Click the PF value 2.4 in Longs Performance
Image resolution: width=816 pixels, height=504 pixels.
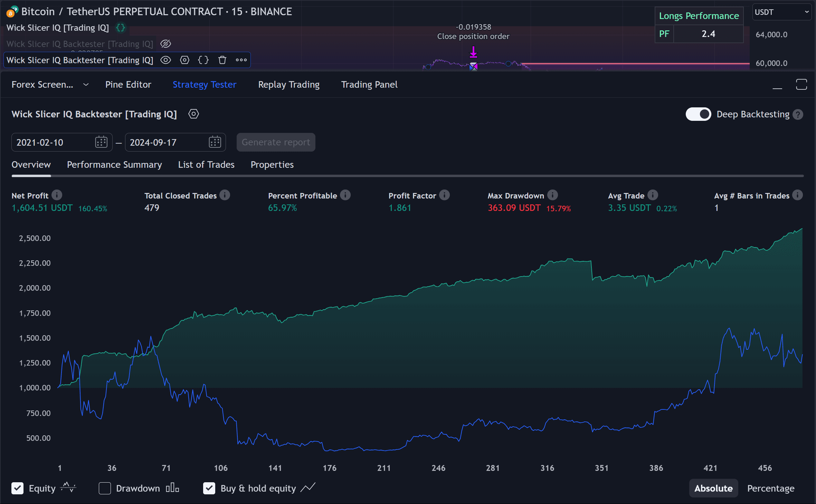708,34
